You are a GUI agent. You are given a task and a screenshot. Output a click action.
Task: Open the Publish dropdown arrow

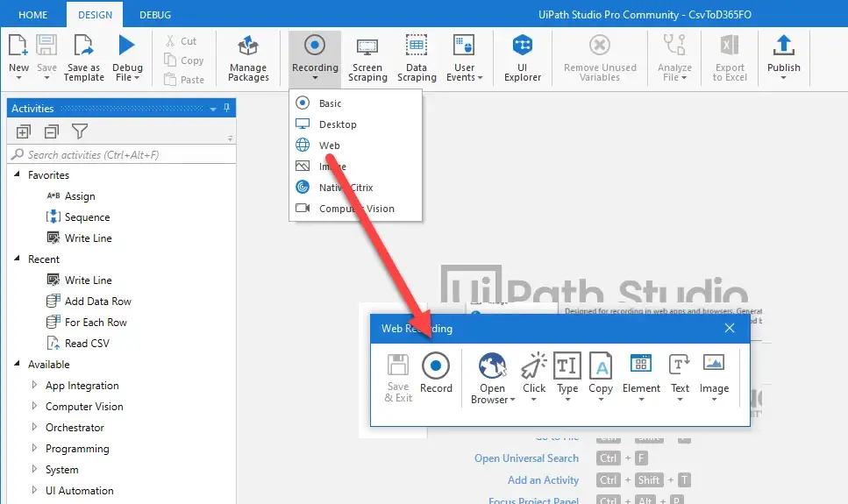784,78
